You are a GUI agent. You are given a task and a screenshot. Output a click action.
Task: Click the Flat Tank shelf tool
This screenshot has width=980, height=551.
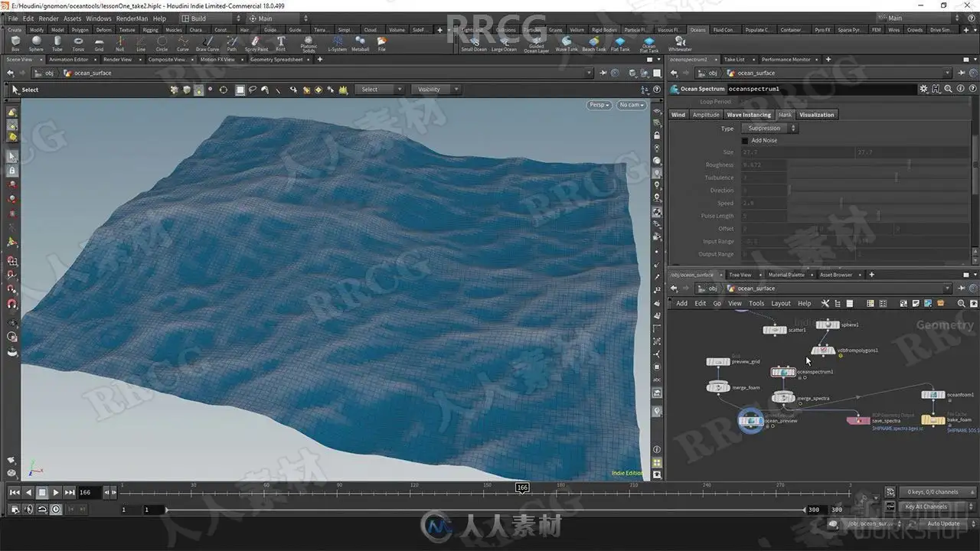[x=620, y=44]
